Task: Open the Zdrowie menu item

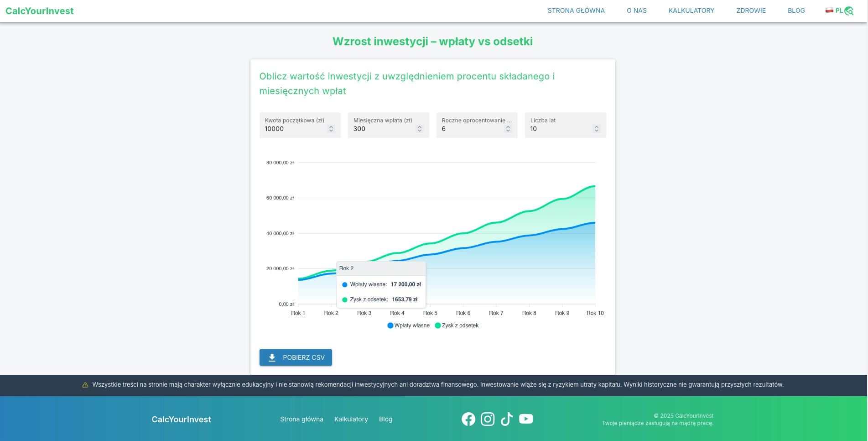Action: tap(751, 10)
